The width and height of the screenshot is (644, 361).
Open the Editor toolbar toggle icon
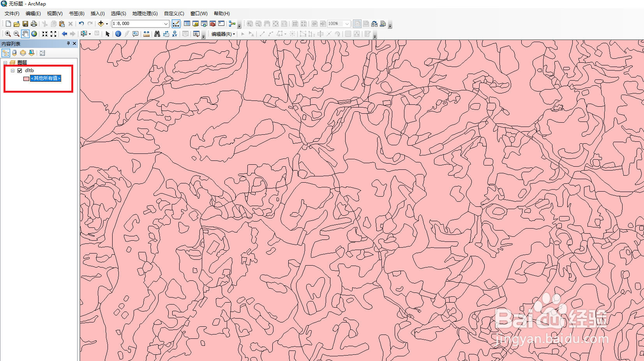point(176,24)
